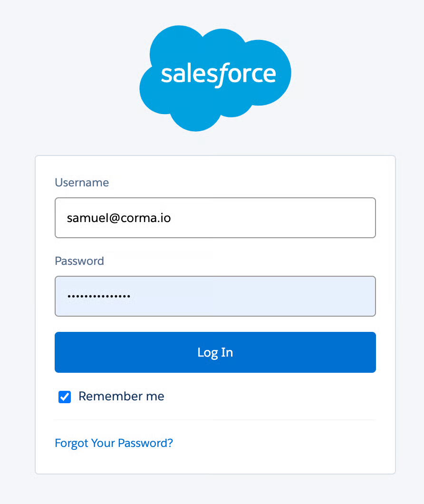
Task: Click the Username field label
Action: 82,183
